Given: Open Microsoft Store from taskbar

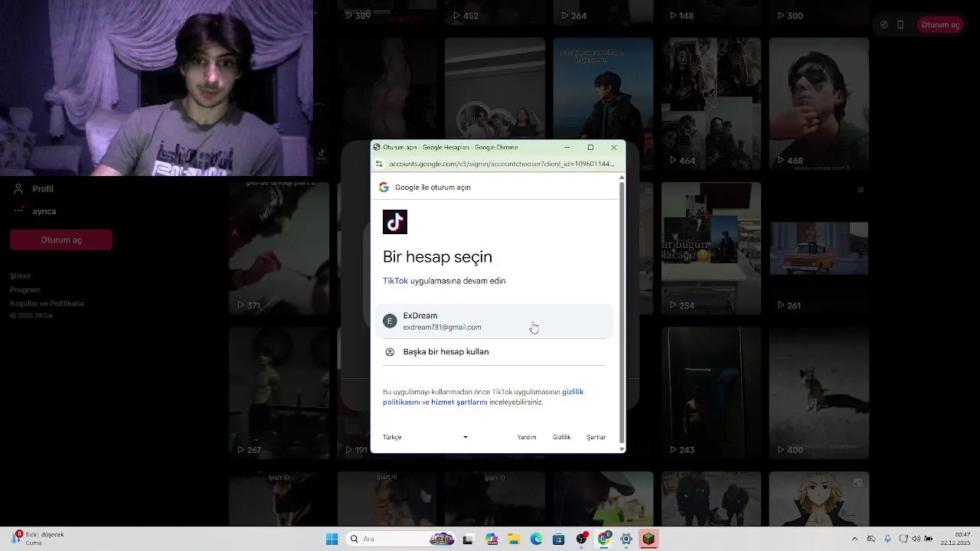Looking at the screenshot, I should click(558, 539).
